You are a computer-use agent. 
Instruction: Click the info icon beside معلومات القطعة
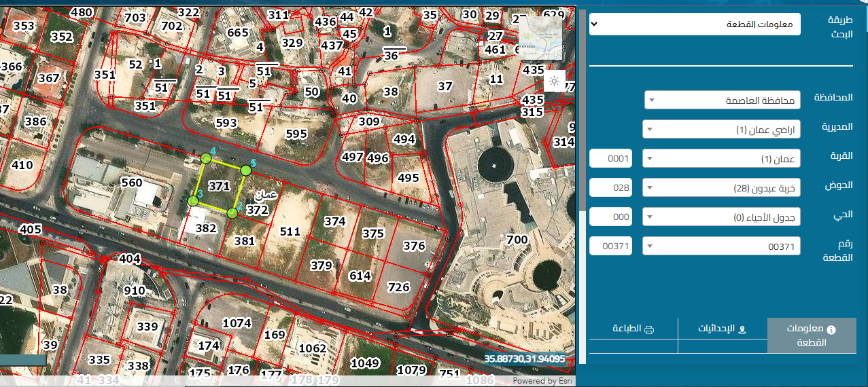831,329
